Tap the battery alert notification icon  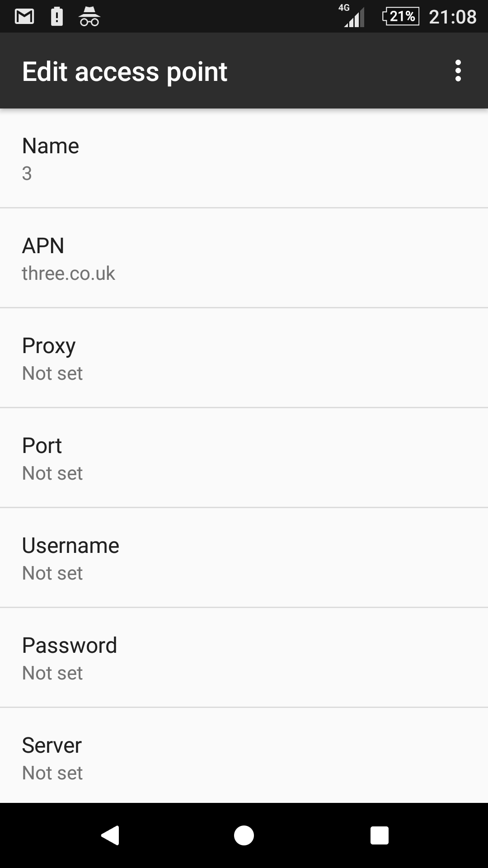57,17
